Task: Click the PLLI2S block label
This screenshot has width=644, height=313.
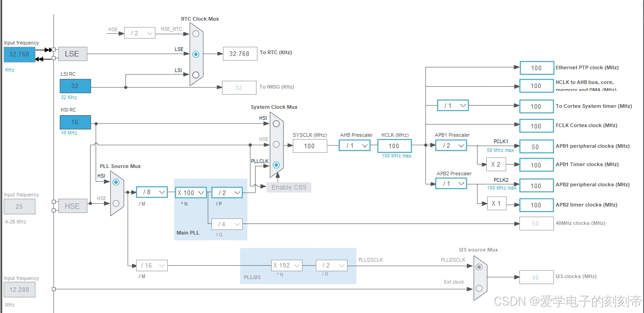Action: tap(252, 278)
